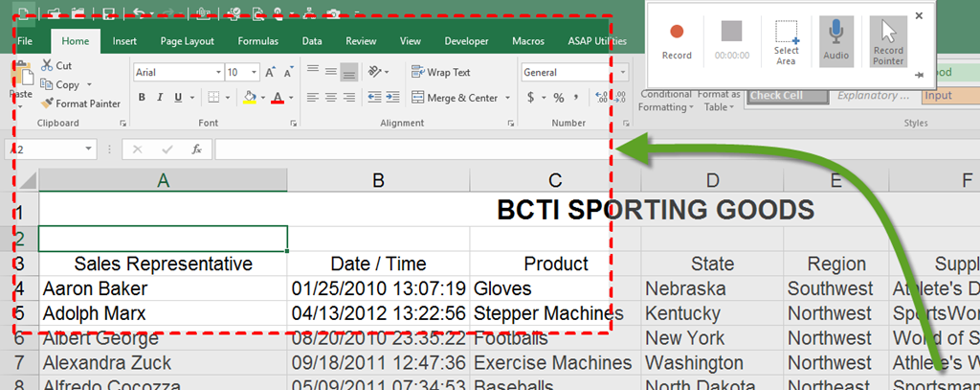This screenshot has height=390, width=980.
Task: Toggle the Record Pointer option
Action: pyautogui.click(x=888, y=43)
